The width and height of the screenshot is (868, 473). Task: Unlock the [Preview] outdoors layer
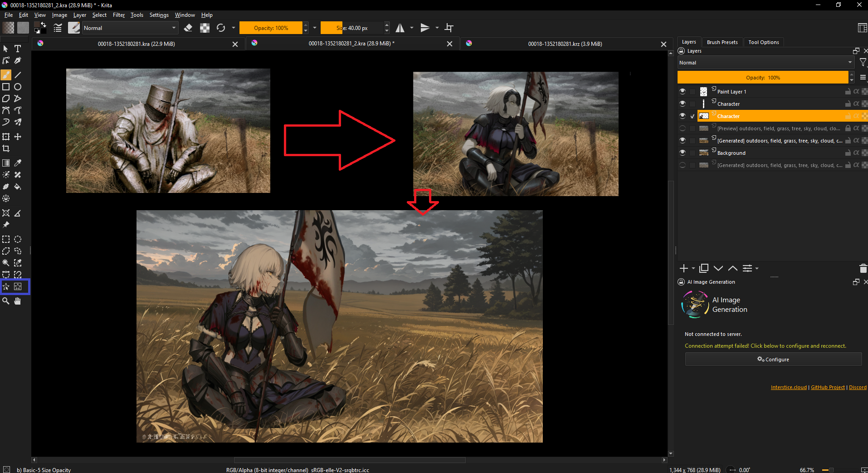point(848,128)
